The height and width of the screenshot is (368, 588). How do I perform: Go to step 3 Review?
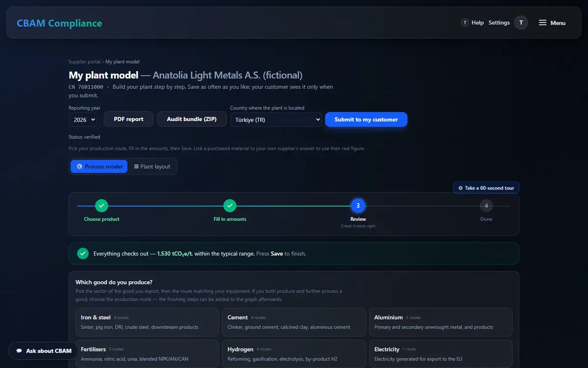pos(358,206)
